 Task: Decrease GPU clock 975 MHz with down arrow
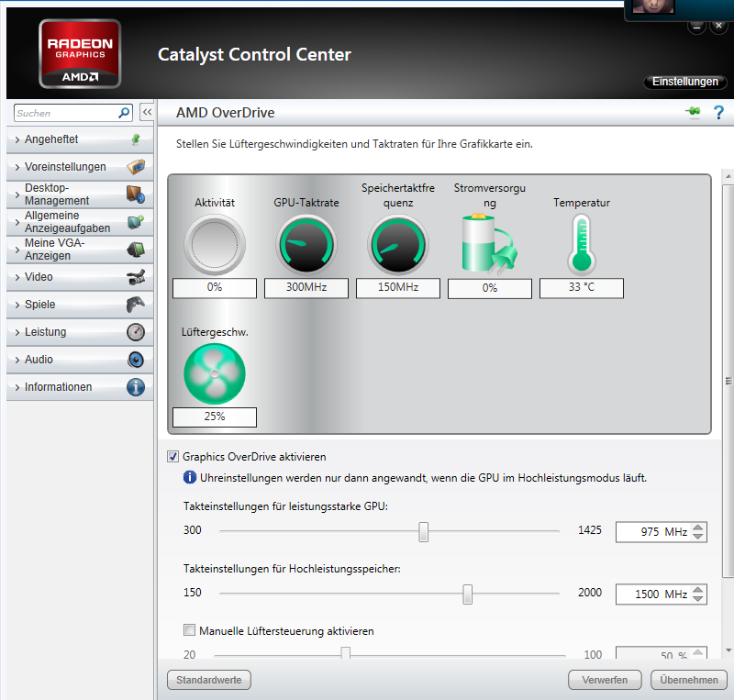697,536
